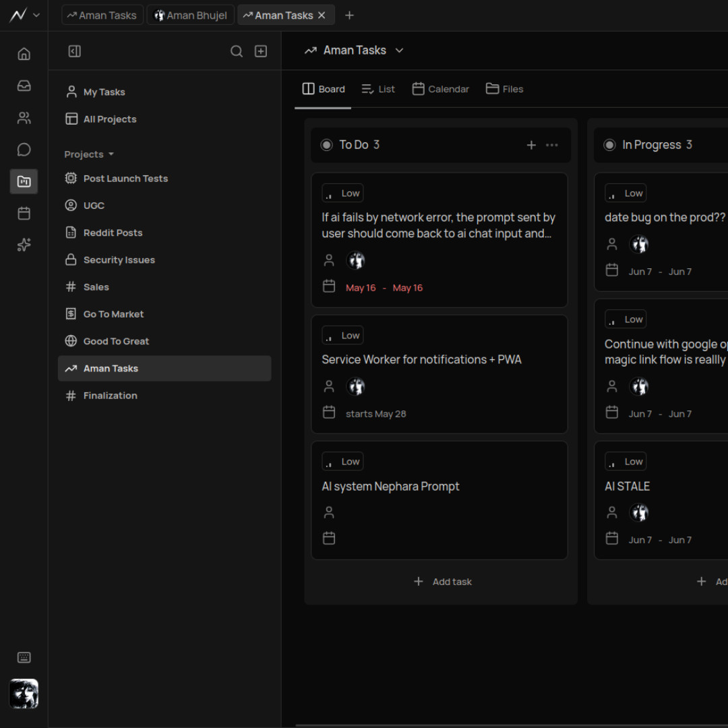
Task: Switch to Board view
Action: tap(323, 89)
